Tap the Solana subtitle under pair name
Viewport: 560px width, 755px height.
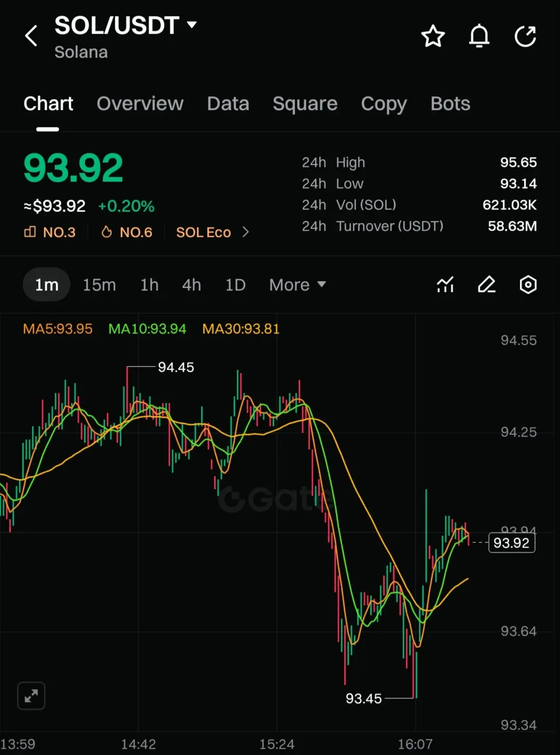click(x=81, y=52)
